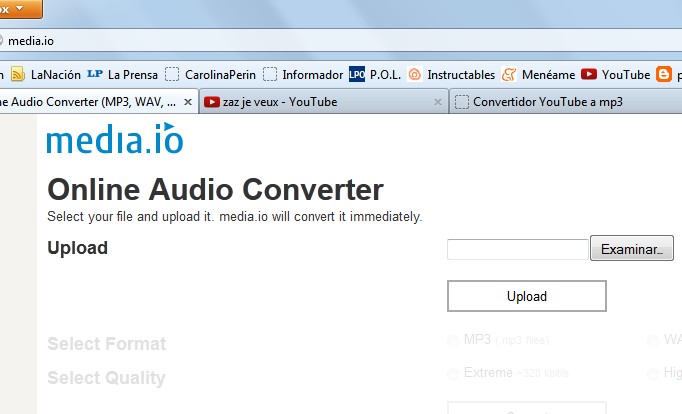Open the LaNación RSS bookmark
Image resolution: width=682 pixels, height=414 pixels.
46,75
